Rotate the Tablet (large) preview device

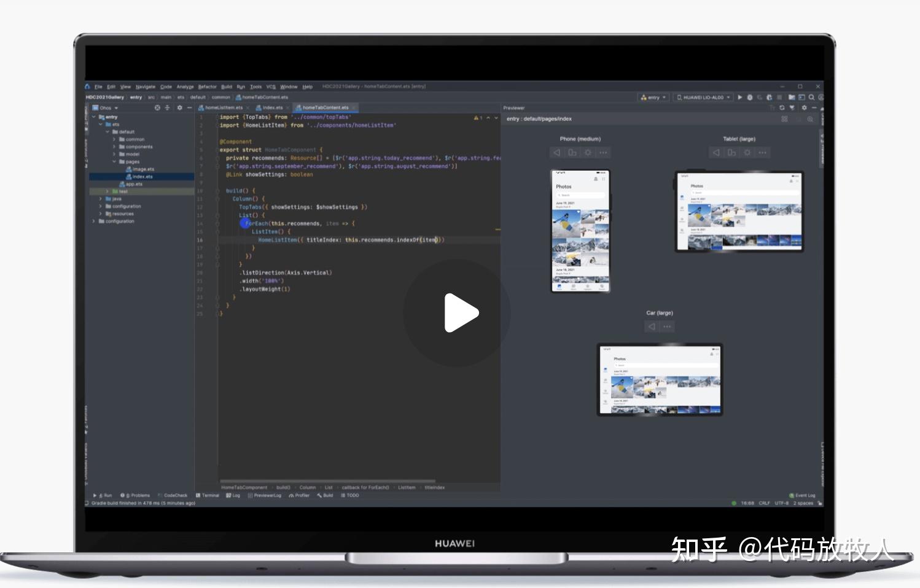[731, 152]
